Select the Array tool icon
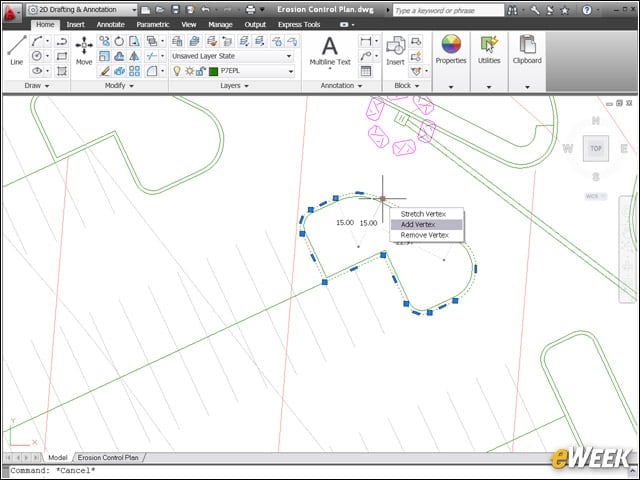Image resolution: width=640 pixels, height=480 pixels. 134,71
